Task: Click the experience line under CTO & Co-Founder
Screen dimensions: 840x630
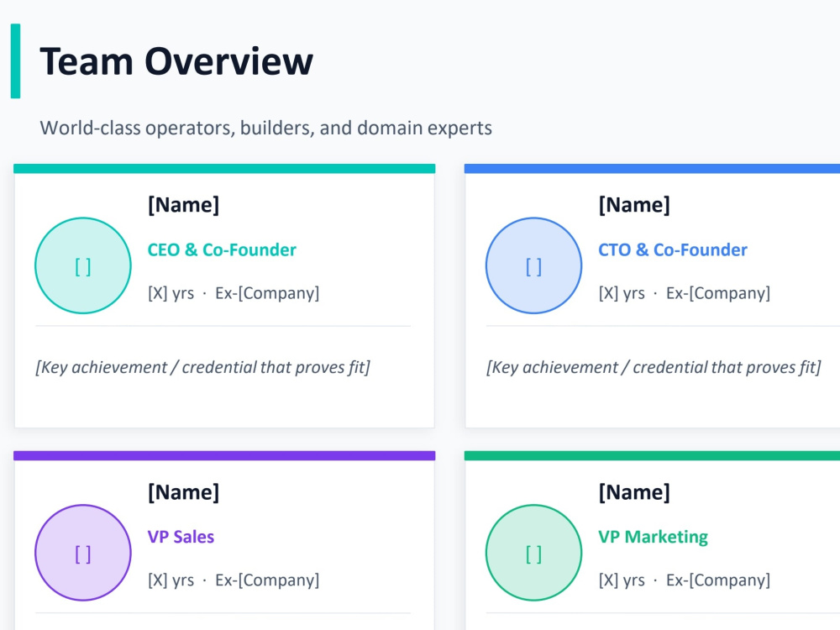Action: click(x=685, y=293)
